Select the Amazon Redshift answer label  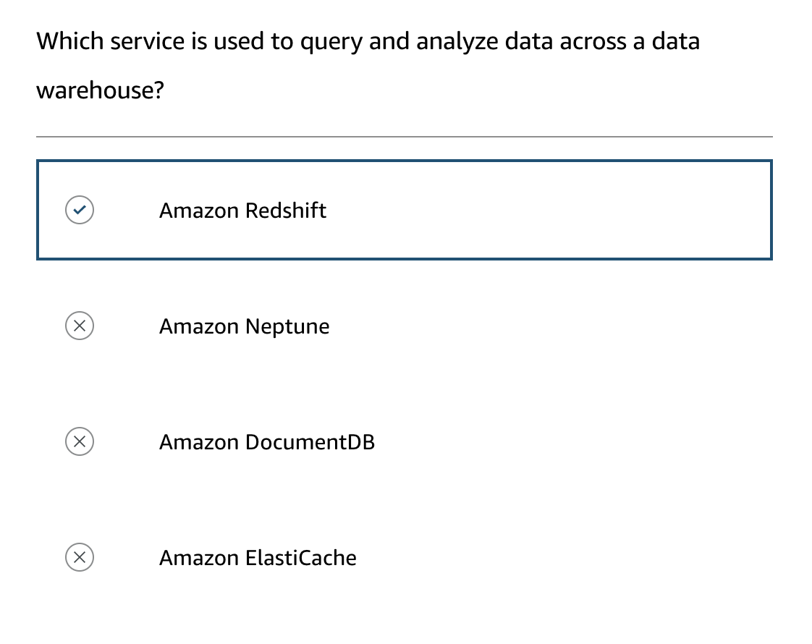242,211
